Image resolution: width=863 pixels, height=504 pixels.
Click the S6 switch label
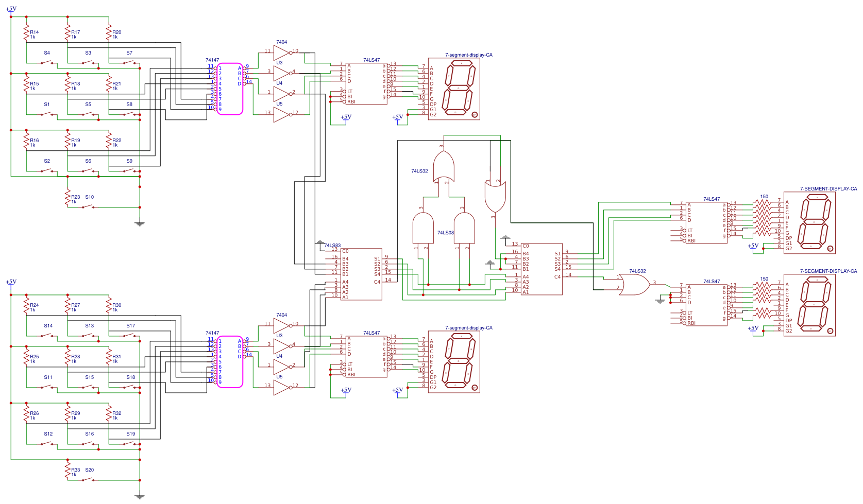coord(88,161)
